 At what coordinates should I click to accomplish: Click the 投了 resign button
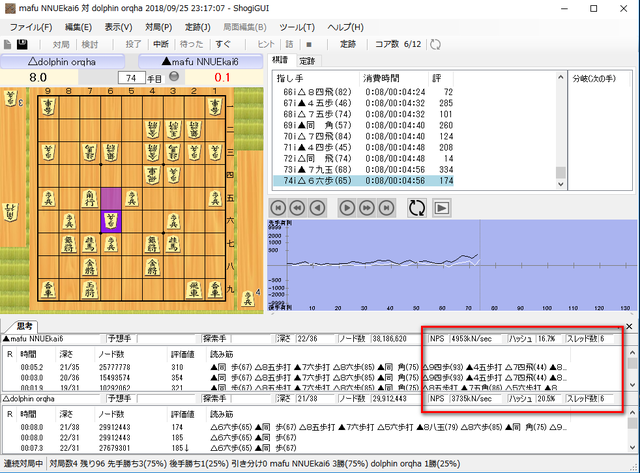click(x=133, y=44)
